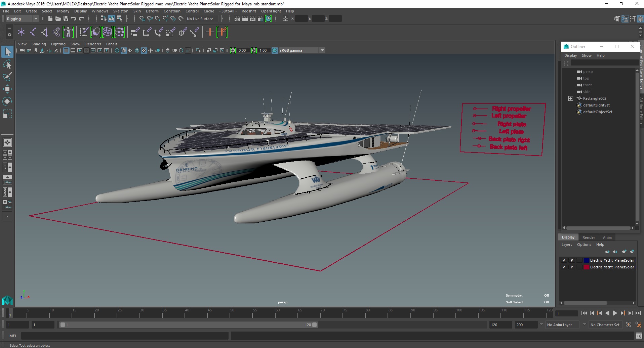This screenshot has width=644, height=348.
Task: Undo the last action with the arrow icon
Action: coord(74,19)
